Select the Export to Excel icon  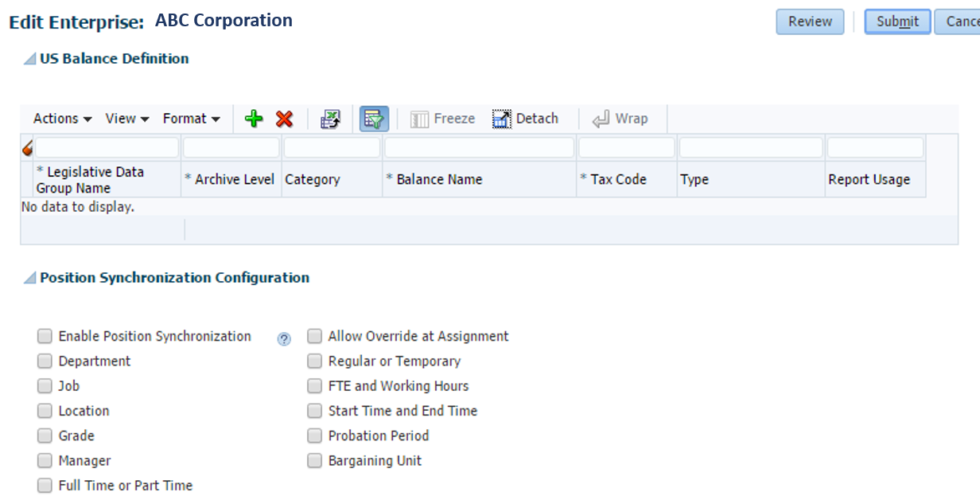click(x=331, y=118)
